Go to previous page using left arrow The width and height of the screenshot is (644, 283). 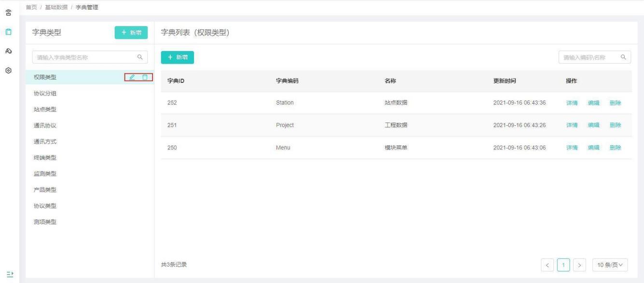pos(547,265)
